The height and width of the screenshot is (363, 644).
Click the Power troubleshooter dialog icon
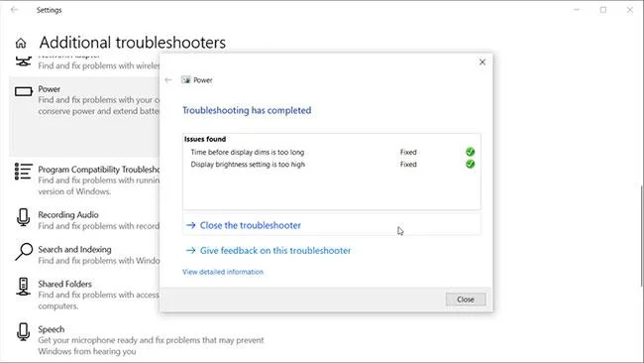click(x=186, y=80)
